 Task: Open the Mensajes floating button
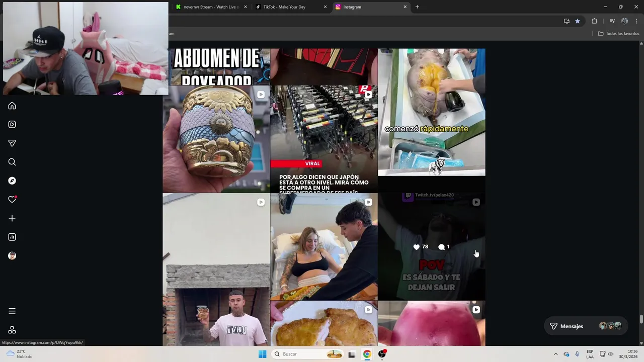pyautogui.click(x=587, y=326)
